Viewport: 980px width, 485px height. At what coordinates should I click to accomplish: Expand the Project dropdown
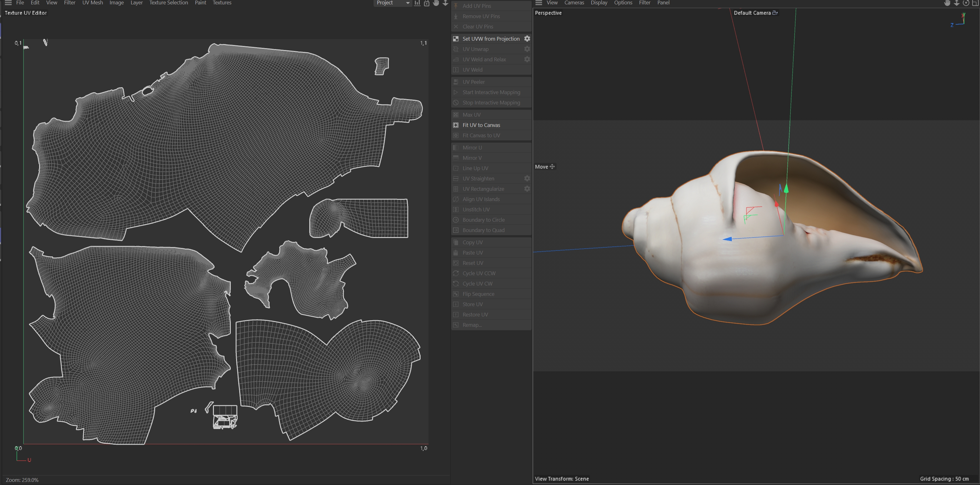pos(407,3)
